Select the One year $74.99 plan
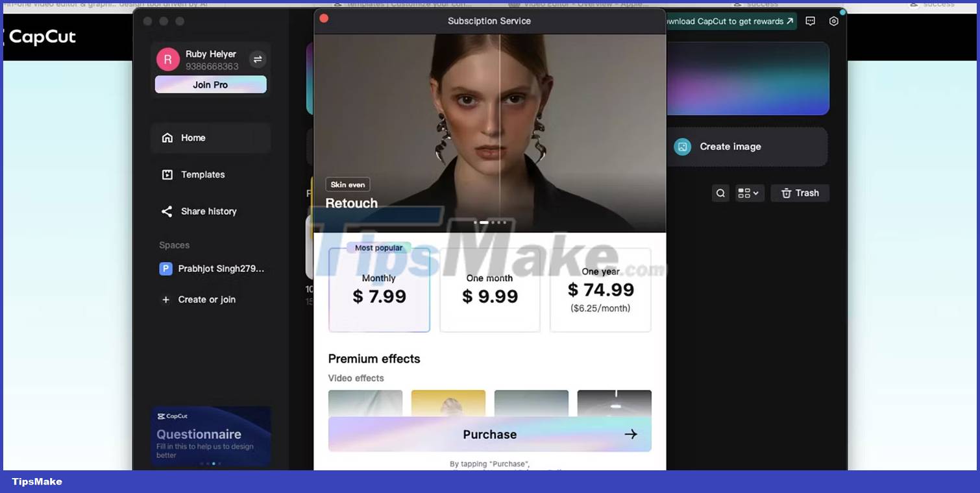Image resolution: width=980 pixels, height=493 pixels. coord(600,289)
